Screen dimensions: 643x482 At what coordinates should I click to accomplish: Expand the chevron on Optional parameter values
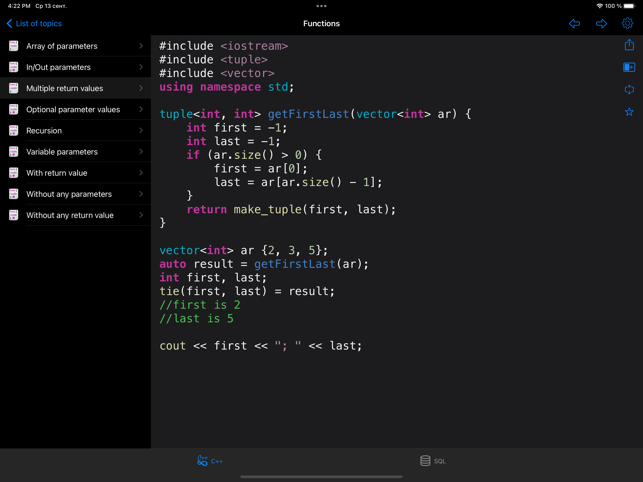coord(141,110)
